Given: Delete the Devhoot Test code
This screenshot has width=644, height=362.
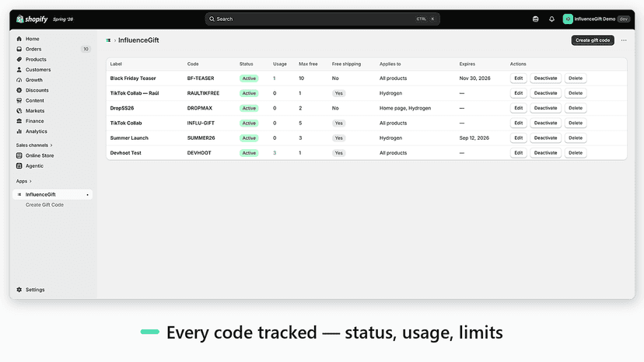Looking at the screenshot, I should (x=576, y=153).
